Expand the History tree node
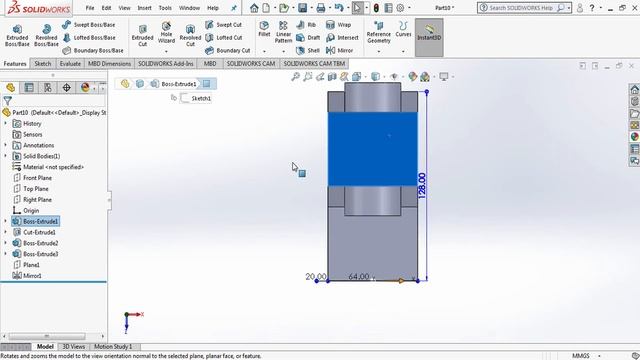This screenshot has width=640, height=360. pyautogui.click(x=5, y=123)
